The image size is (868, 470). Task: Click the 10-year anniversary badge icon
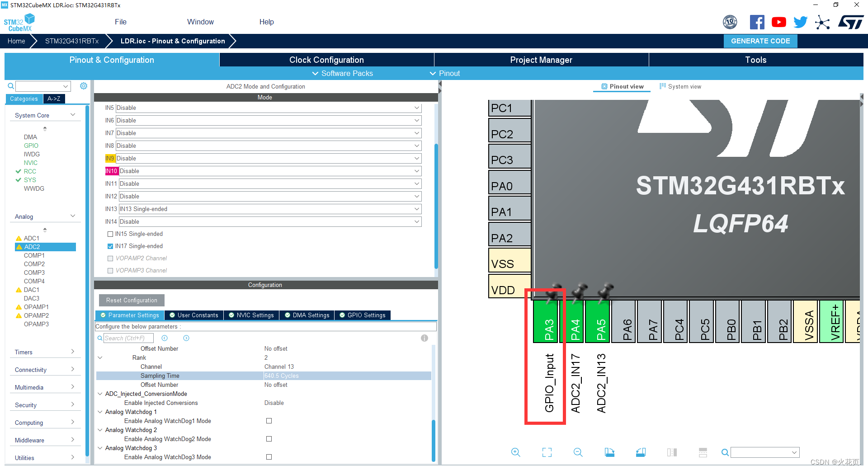[x=730, y=22]
